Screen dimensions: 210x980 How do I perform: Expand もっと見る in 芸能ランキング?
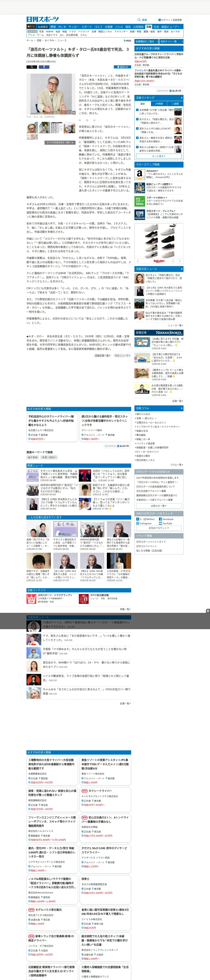(x=159, y=156)
